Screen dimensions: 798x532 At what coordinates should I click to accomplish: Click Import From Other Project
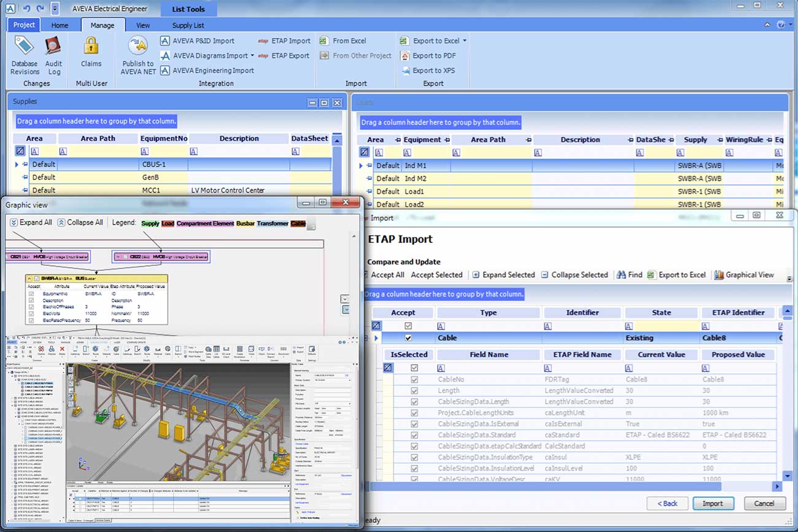point(355,55)
